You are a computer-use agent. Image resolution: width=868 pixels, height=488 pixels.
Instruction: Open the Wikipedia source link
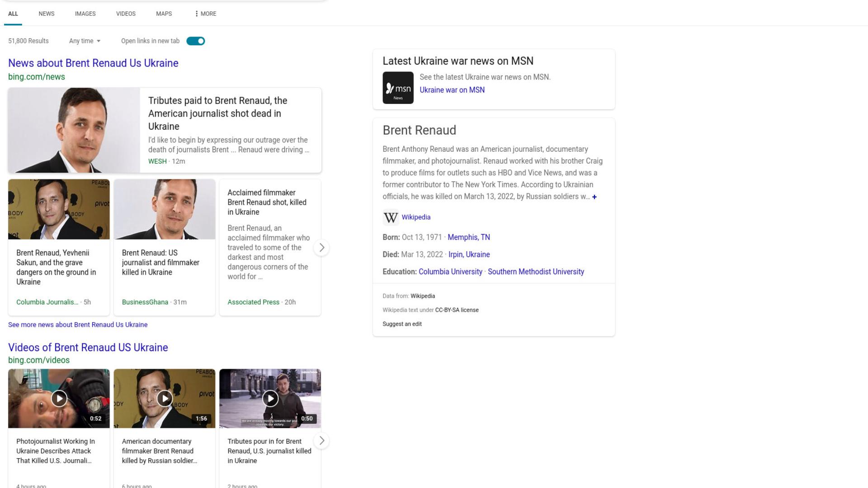(416, 217)
